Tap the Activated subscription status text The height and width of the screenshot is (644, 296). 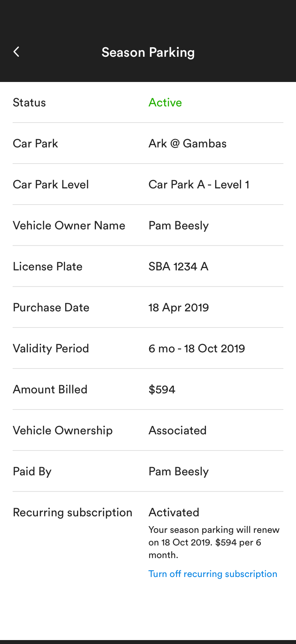click(174, 512)
